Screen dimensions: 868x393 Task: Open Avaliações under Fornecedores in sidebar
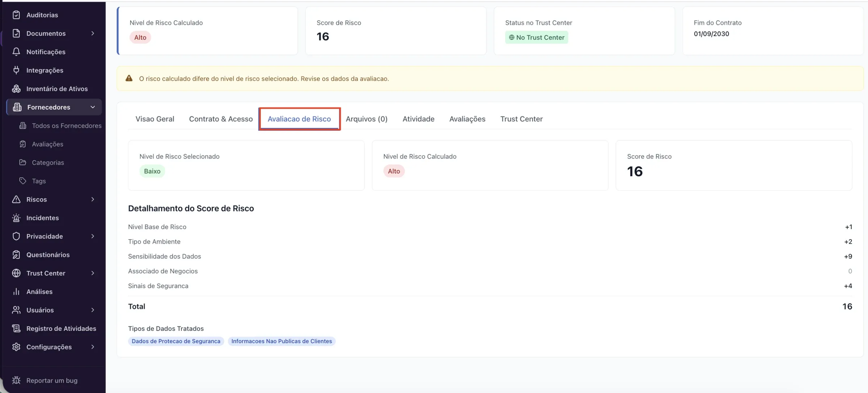[x=47, y=144]
